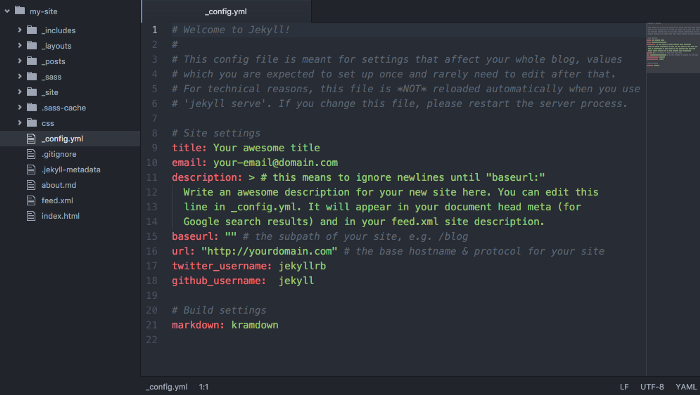Expand the _includes folder chevron
Image resolution: width=700 pixels, height=395 pixels.
tap(19, 30)
